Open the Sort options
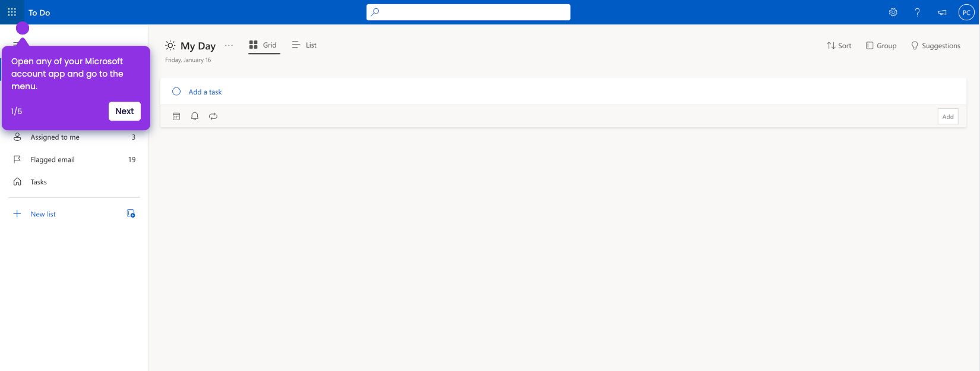The width and height of the screenshot is (980, 371). tap(839, 46)
